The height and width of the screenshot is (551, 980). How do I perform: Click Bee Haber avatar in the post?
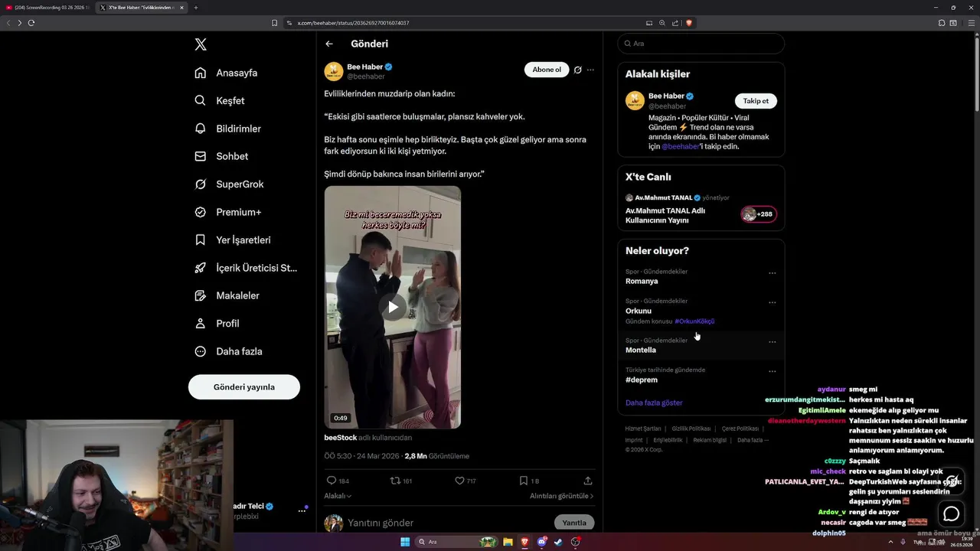tap(334, 71)
